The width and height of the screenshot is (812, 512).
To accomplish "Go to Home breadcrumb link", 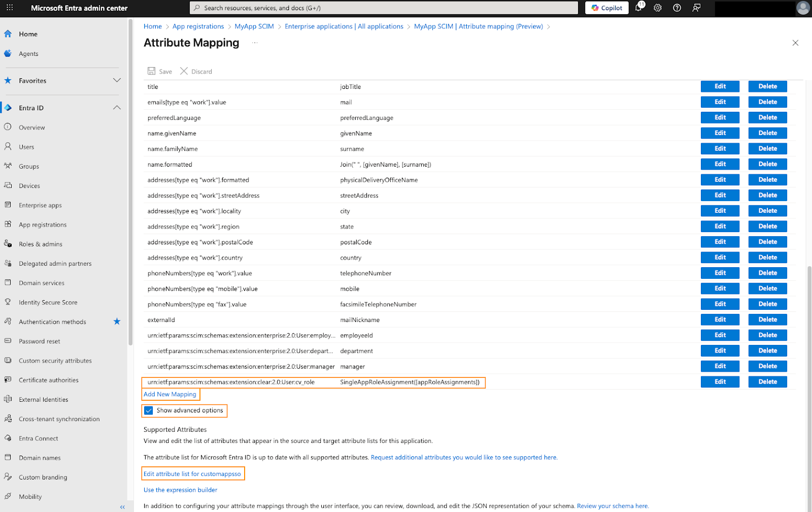I will tap(153, 26).
